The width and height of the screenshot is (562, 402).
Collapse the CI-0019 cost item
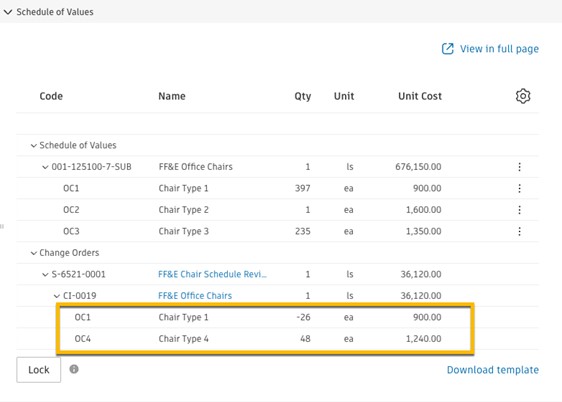56,296
